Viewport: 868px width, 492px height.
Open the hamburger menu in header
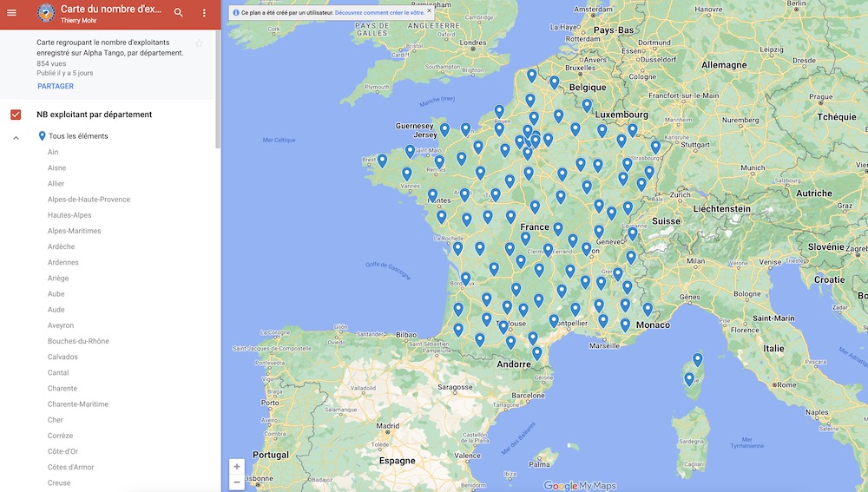coord(11,13)
